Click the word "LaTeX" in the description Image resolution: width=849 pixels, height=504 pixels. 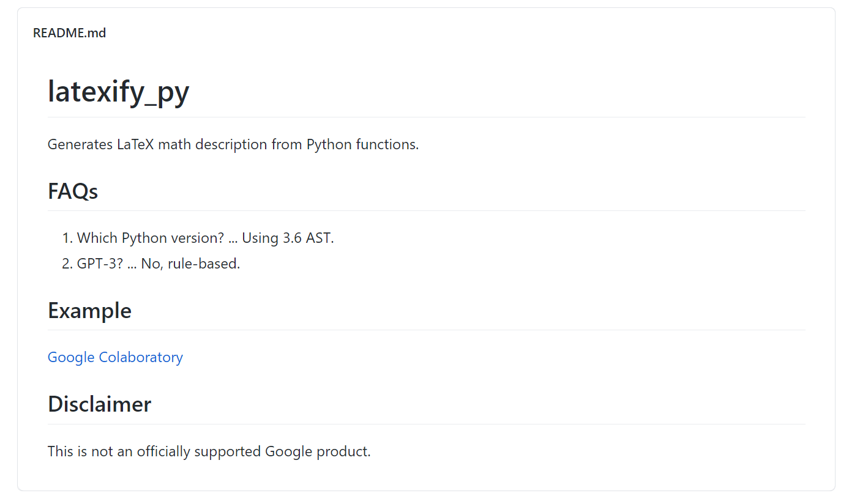[135, 145]
